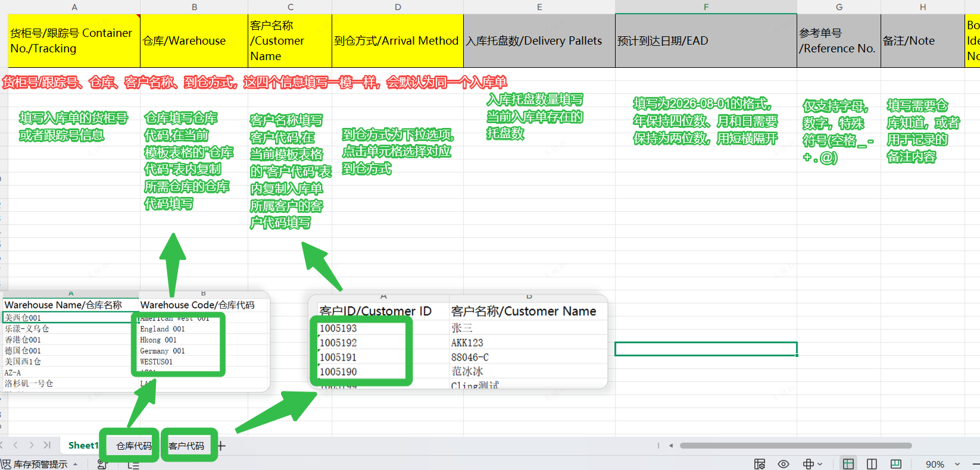
Task: Select the 预计到达日期/EAD header cell
Action: point(706,40)
